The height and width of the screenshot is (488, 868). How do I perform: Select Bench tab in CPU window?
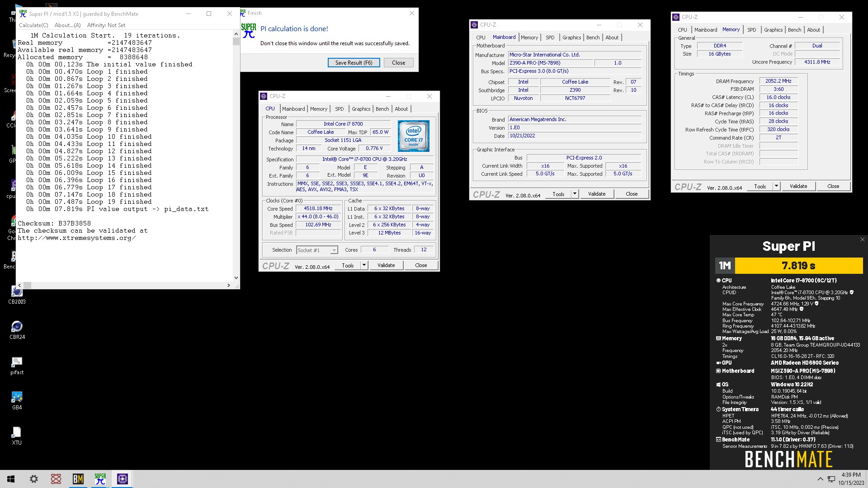(x=382, y=109)
